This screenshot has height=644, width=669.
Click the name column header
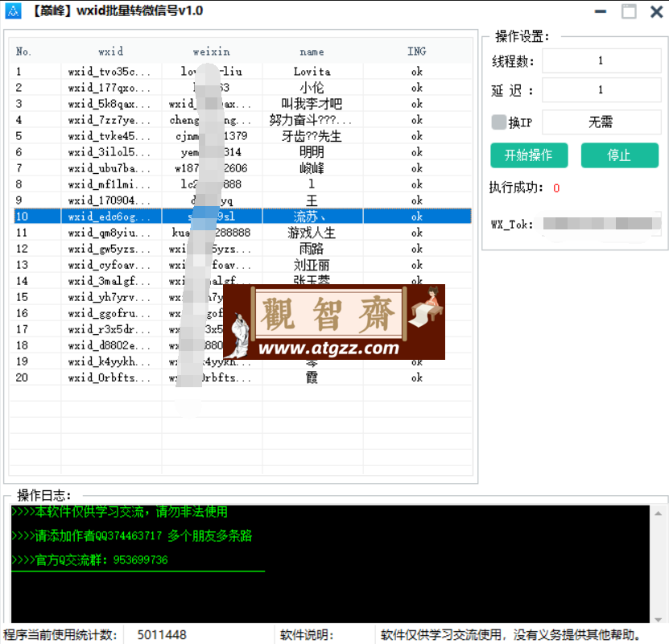[x=312, y=52]
